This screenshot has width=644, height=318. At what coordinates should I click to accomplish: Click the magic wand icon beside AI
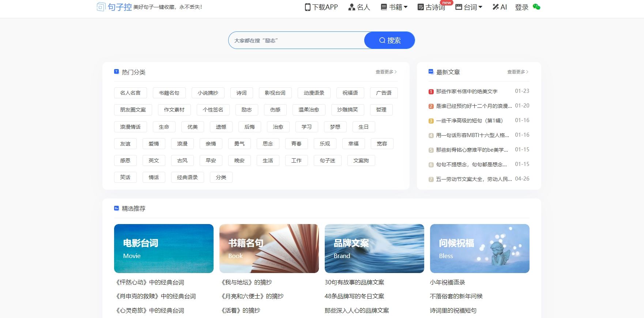coord(496,7)
